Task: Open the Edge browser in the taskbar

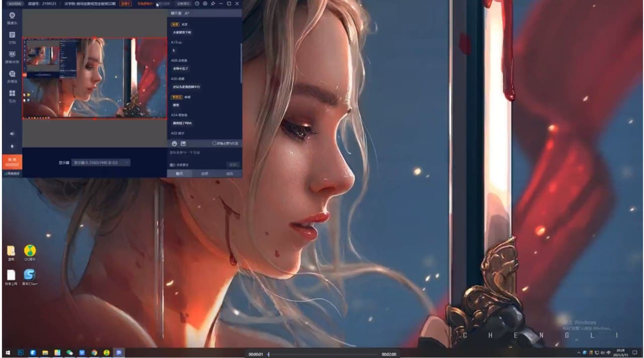Action: click(33, 353)
